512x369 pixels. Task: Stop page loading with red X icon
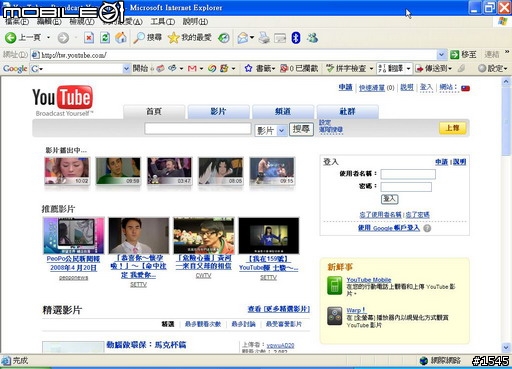89,38
